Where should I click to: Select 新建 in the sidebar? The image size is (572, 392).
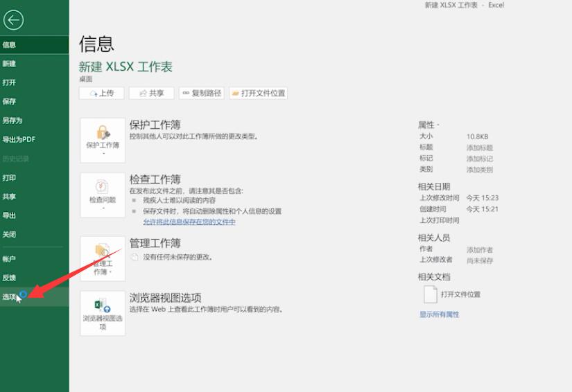(x=34, y=64)
